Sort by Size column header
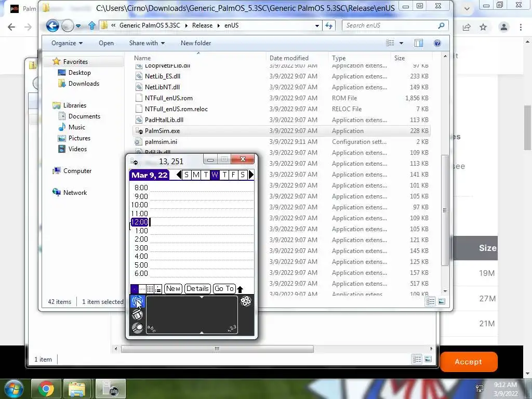Screen dimensions: 532x399 (x=400, y=58)
